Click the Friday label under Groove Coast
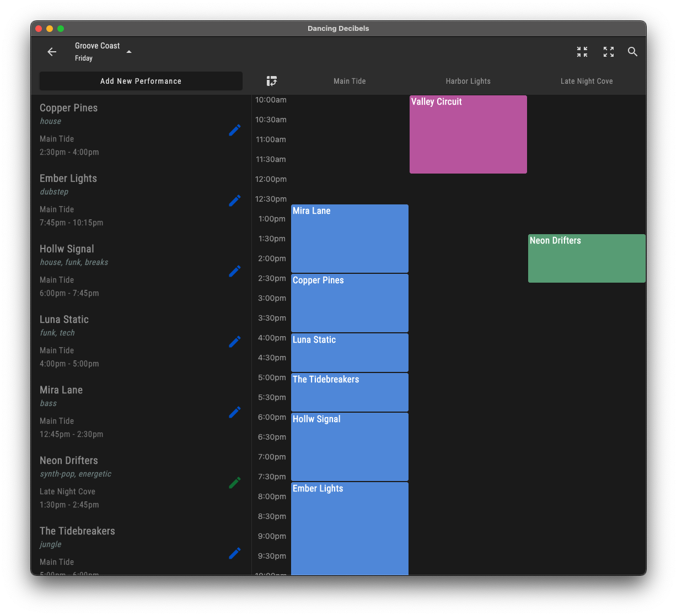The image size is (677, 616). click(x=83, y=58)
